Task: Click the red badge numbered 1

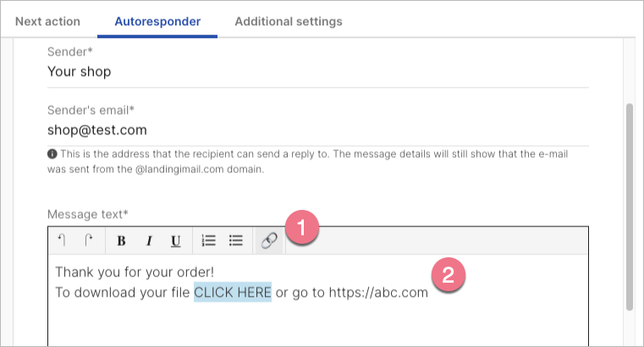Action: click(301, 229)
